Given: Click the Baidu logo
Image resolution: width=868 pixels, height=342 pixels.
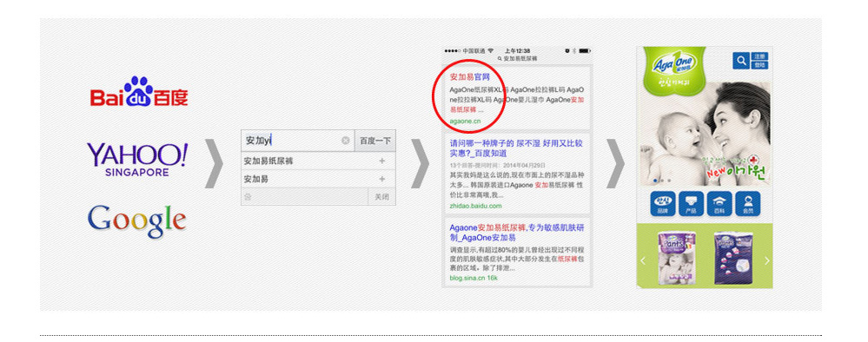Looking at the screenshot, I should (x=139, y=91).
